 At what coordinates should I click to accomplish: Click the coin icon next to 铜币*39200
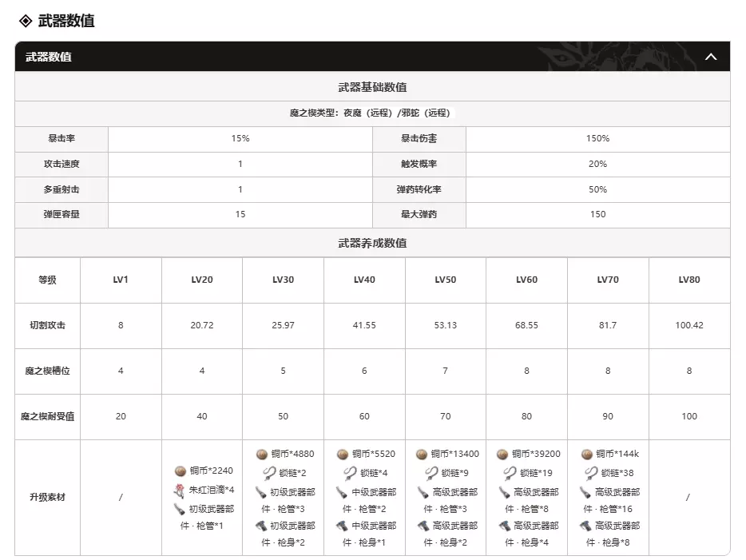tap(502, 455)
